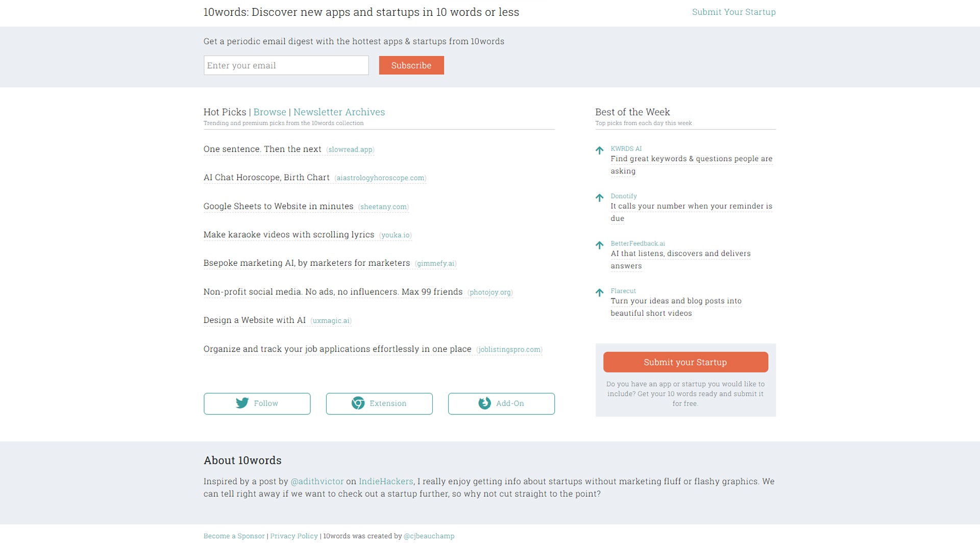Click 'Find great keywords & questions' description
Viewport: 980px width, 551px height.
coord(691,165)
